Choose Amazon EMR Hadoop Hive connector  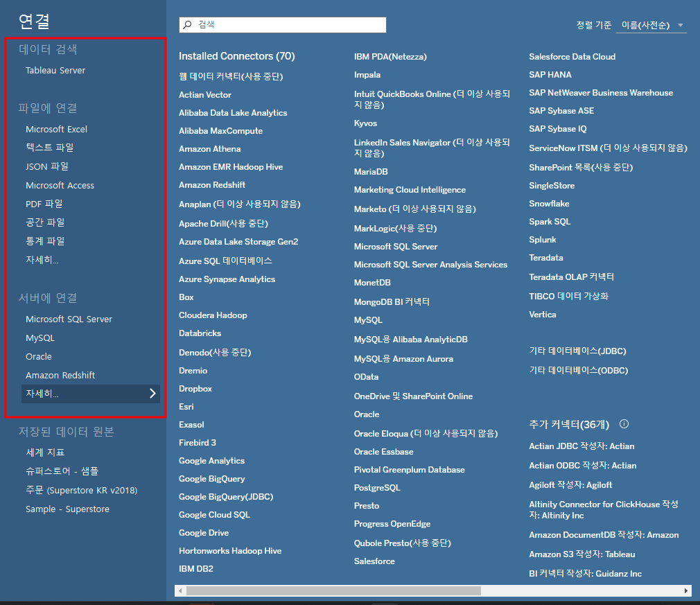pyautogui.click(x=231, y=167)
